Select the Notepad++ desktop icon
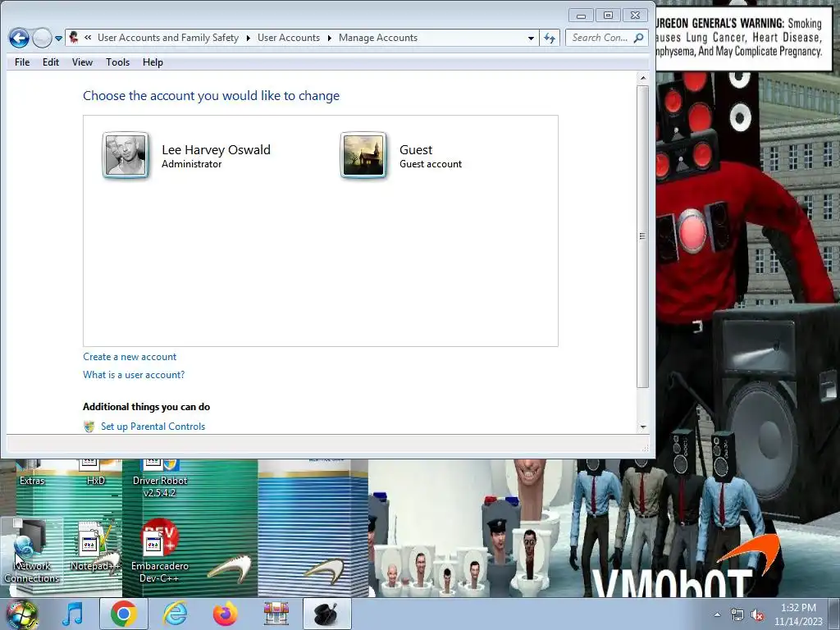This screenshot has width=840, height=630. [x=95, y=546]
